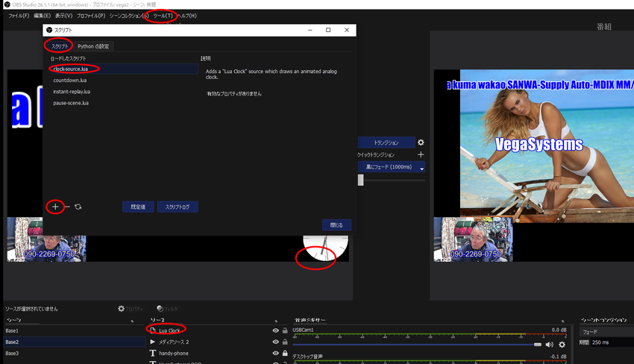This screenshot has height=364, width=634.
Task: Open source properties gear button
Action: pyautogui.click(x=131, y=309)
